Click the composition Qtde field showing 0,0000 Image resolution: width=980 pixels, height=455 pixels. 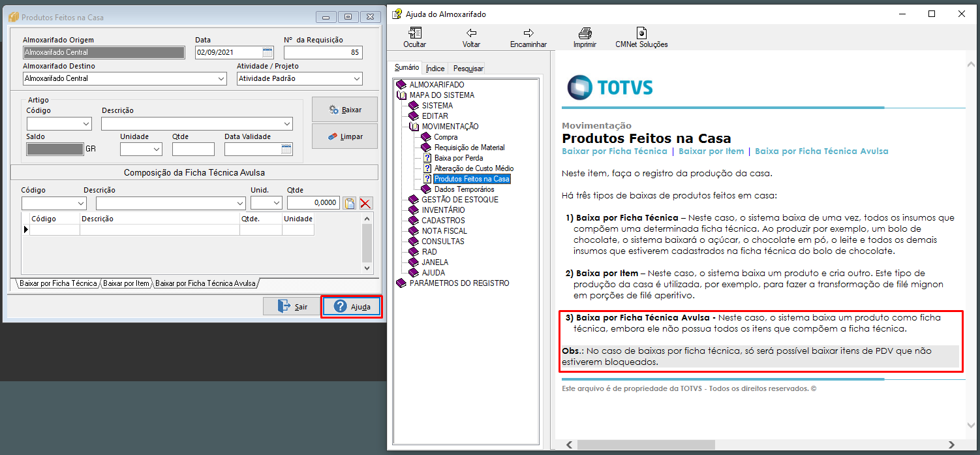coord(313,203)
